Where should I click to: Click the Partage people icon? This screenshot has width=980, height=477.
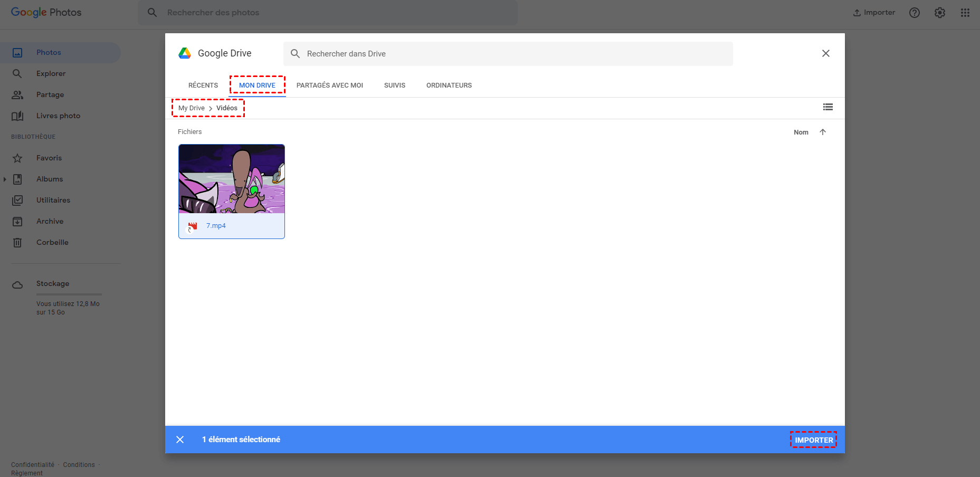click(17, 95)
